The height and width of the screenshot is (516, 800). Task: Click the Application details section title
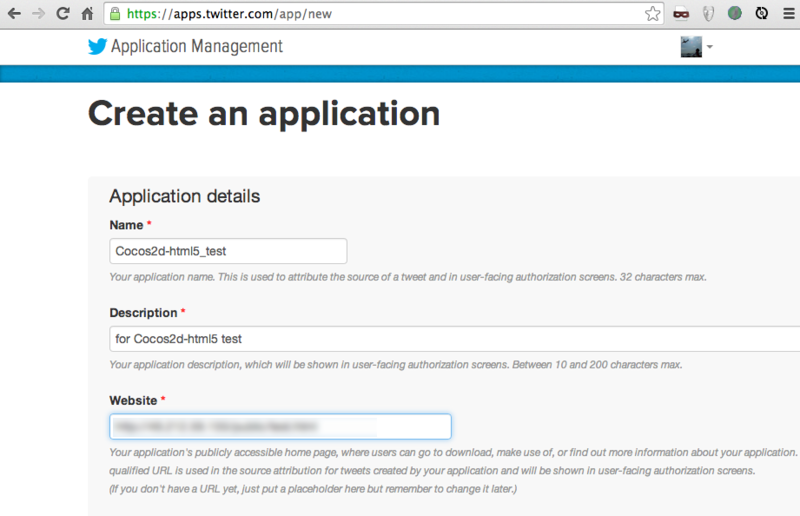click(x=185, y=196)
